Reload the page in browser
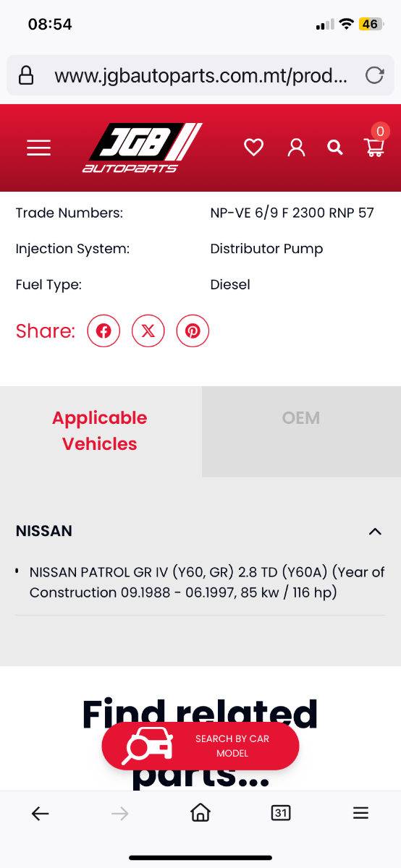This screenshot has height=868, width=401. pos(374,75)
